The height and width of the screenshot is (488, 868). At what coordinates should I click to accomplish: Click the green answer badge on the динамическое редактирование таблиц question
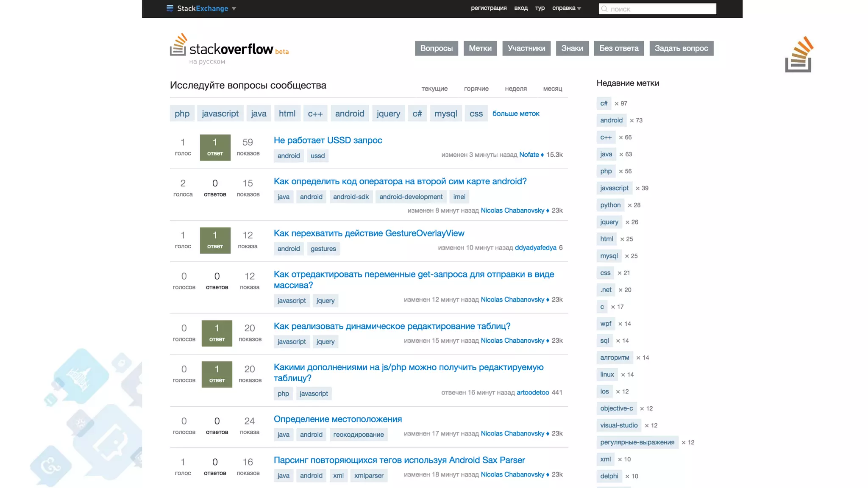click(217, 333)
